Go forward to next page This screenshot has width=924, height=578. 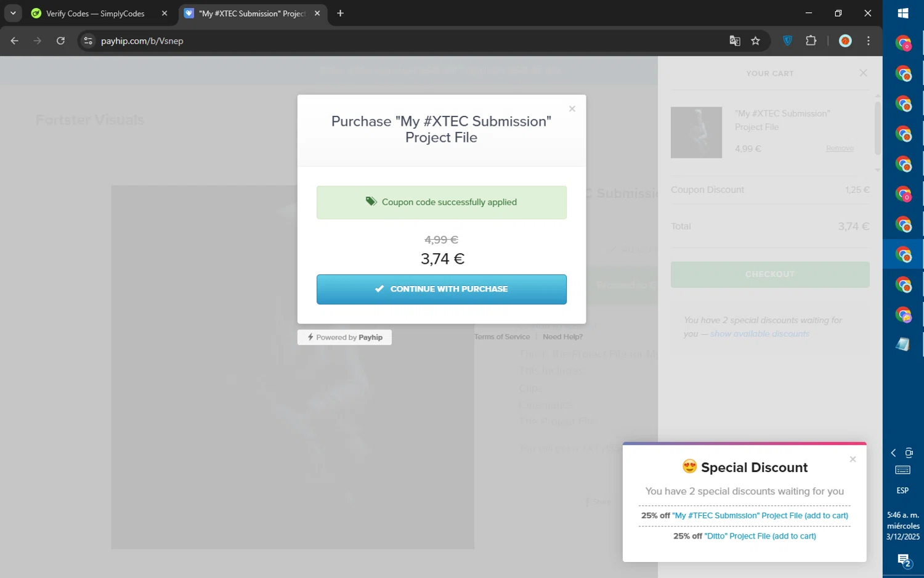pos(38,41)
